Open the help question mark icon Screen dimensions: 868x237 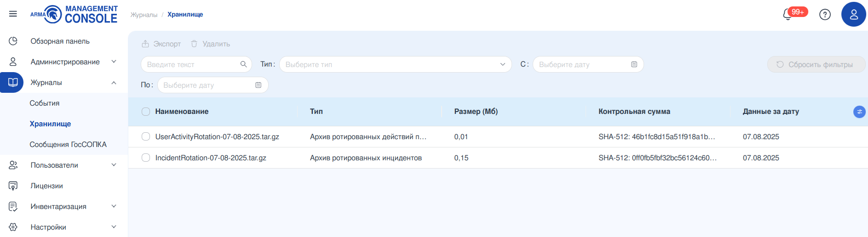click(x=825, y=15)
